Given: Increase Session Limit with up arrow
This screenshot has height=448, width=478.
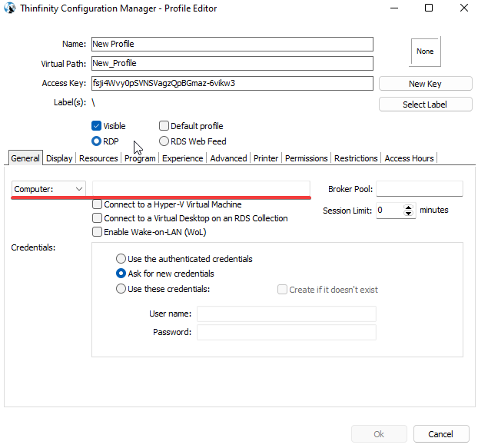Looking at the screenshot, I should click(x=408, y=207).
